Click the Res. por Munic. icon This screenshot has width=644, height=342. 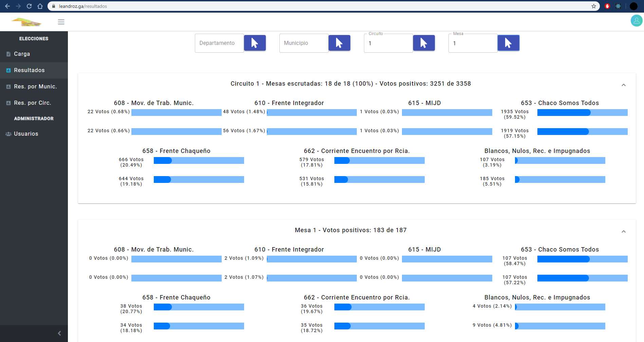tap(8, 87)
